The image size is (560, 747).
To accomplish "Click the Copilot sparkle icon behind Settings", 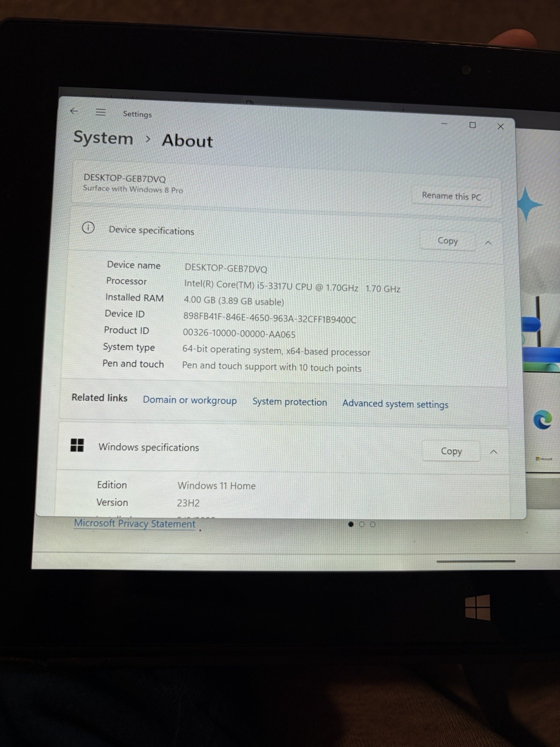I will [x=529, y=204].
